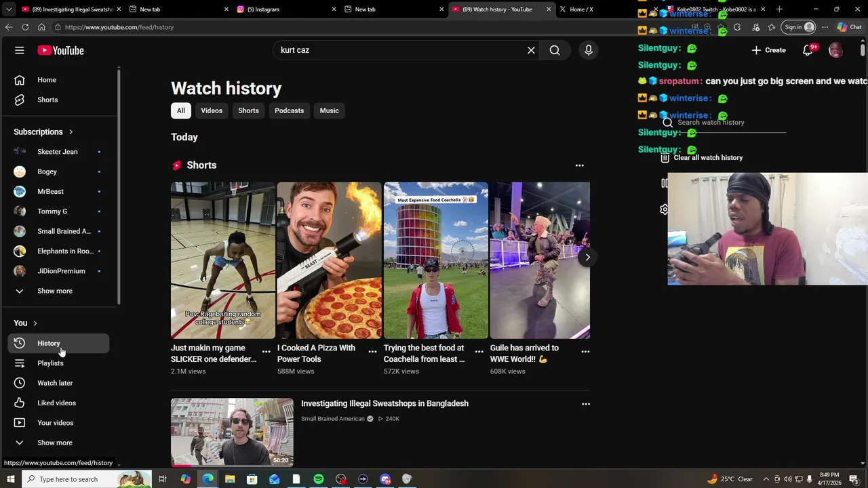Open a new browser tab with plus
This screenshot has height=488, width=868.
(x=779, y=9)
